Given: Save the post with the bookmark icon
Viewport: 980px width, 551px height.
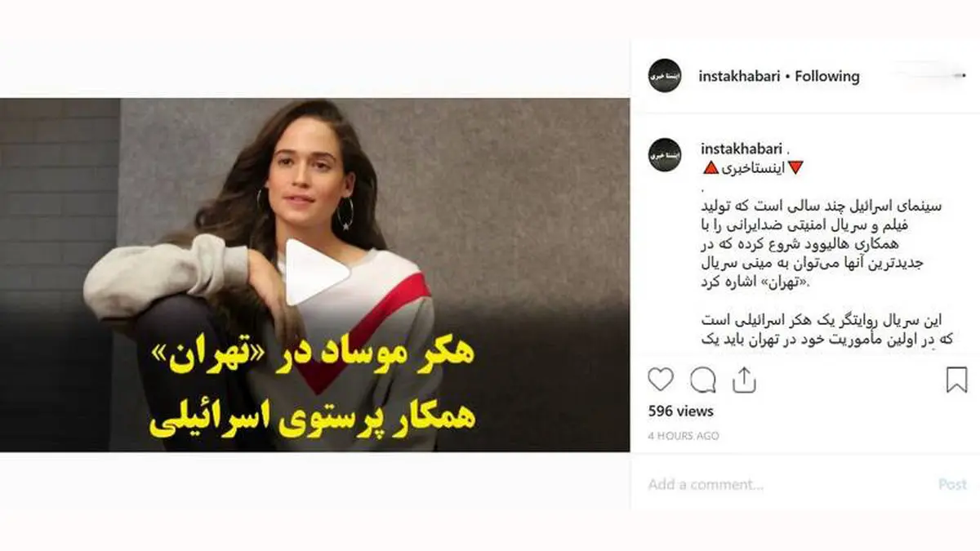Looking at the screenshot, I should (956, 380).
